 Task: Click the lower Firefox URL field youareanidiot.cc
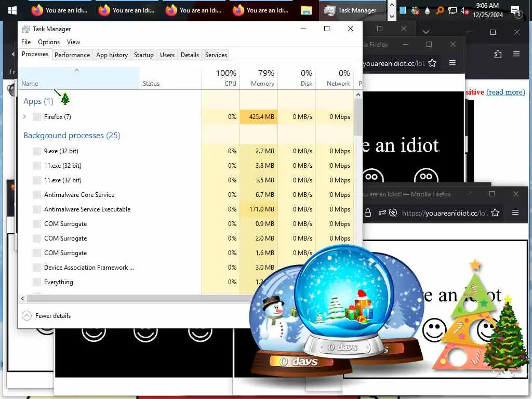click(445, 213)
